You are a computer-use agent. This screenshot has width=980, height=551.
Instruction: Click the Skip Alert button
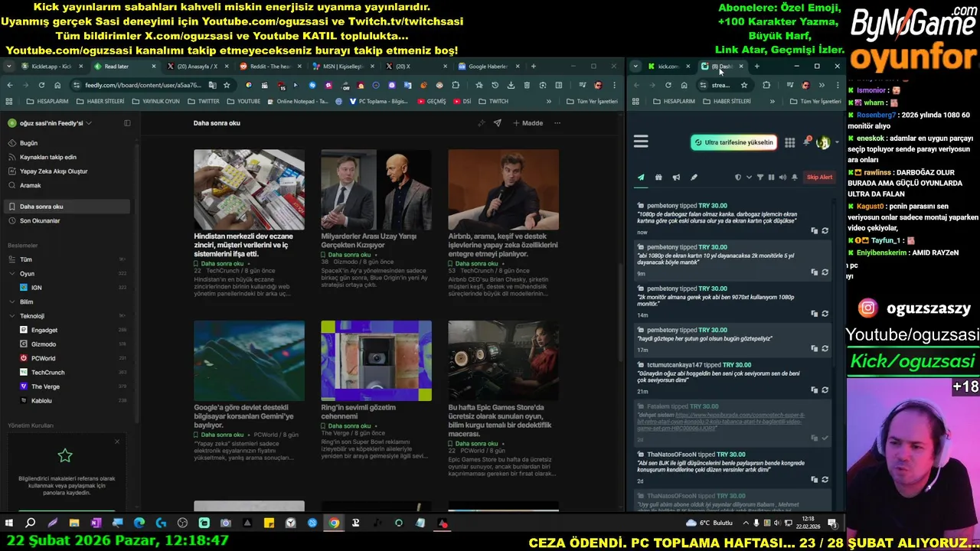[819, 178]
